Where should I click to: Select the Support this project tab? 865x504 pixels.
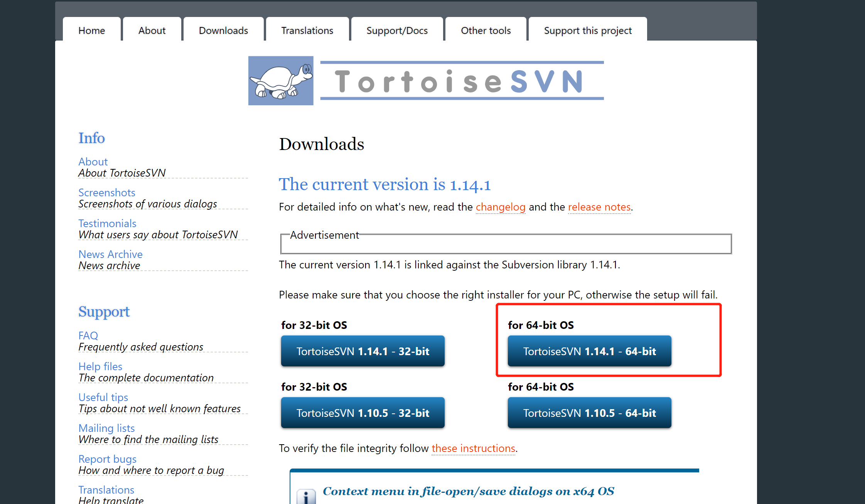(587, 30)
